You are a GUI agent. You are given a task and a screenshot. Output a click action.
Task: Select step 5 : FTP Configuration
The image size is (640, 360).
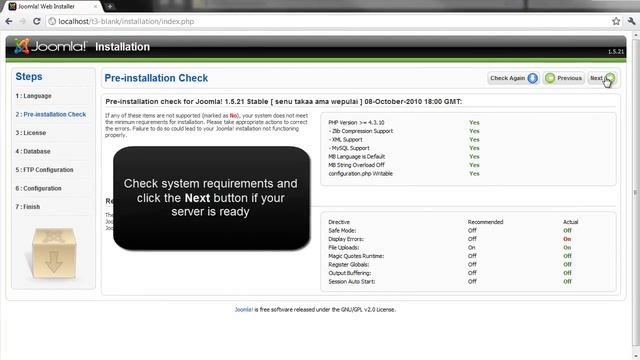point(44,170)
